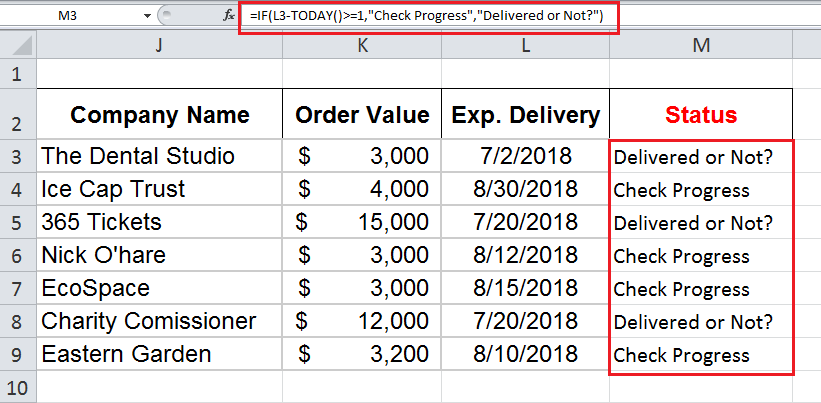This screenshot has height=403, width=821.
Task: Select the Ice Cap Trust cell
Action: [x=159, y=189]
